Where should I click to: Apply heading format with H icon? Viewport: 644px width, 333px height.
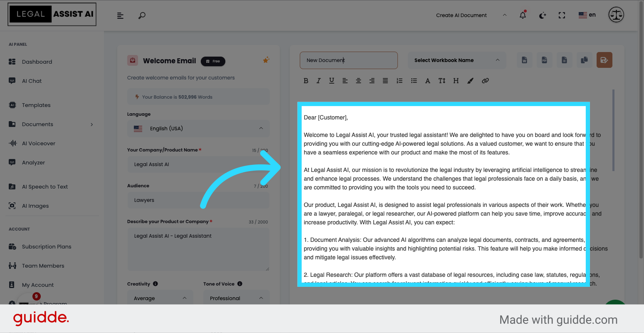click(x=456, y=81)
